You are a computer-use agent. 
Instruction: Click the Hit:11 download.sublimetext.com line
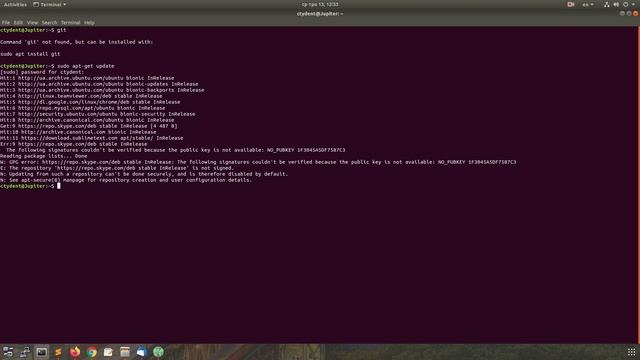pos(92,138)
